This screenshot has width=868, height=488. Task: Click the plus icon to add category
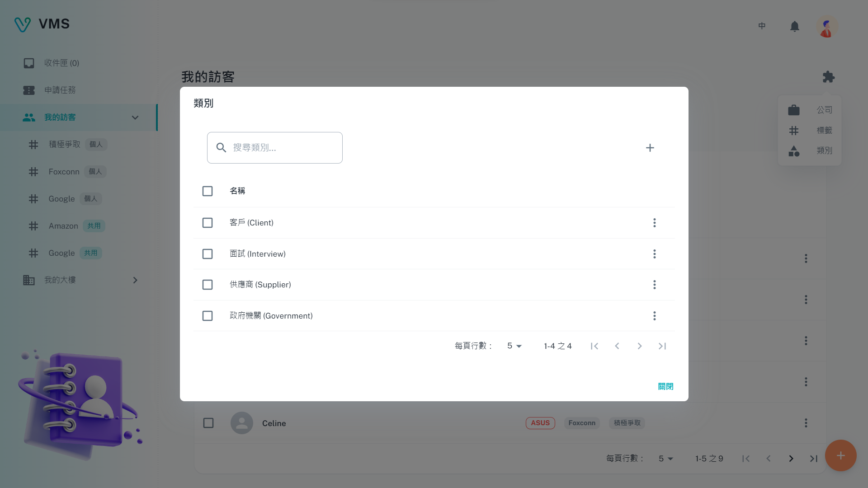click(x=650, y=148)
